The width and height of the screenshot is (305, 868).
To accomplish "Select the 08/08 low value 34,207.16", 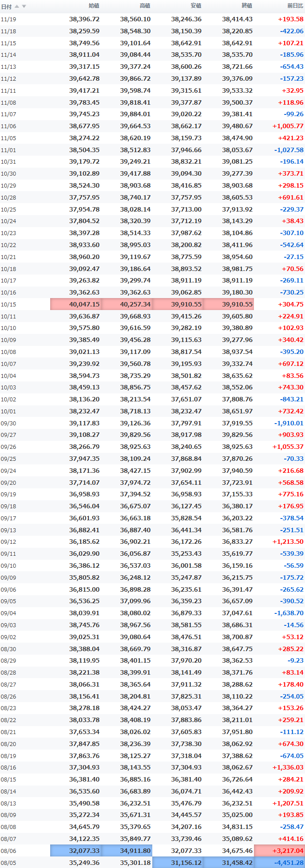I will coord(186,827).
